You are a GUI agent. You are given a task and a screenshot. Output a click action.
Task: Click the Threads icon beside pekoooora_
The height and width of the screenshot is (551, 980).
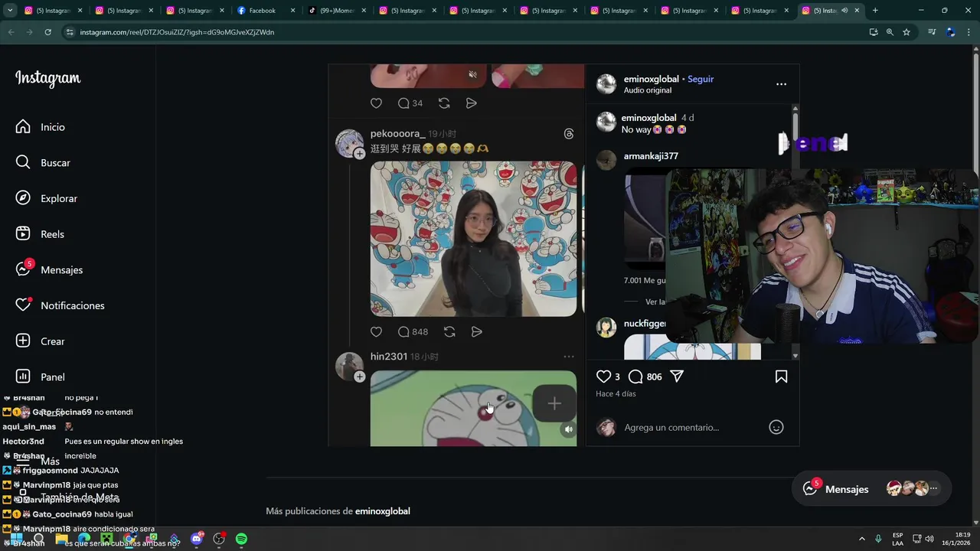click(x=569, y=134)
